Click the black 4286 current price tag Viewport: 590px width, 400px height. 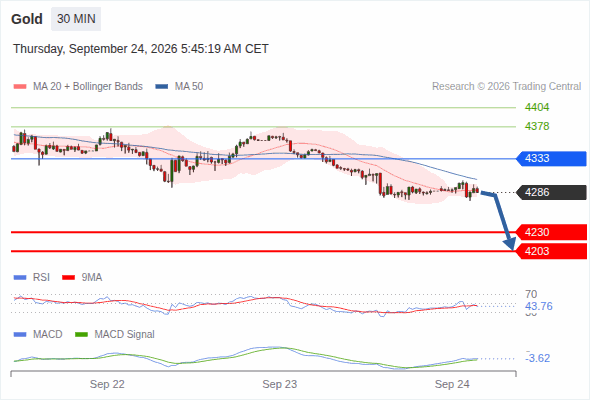[551, 192]
